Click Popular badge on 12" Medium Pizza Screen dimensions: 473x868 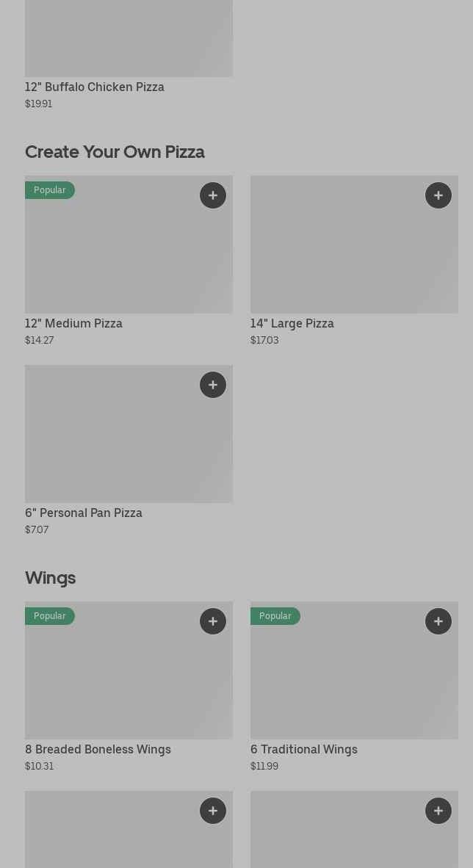point(50,190)
